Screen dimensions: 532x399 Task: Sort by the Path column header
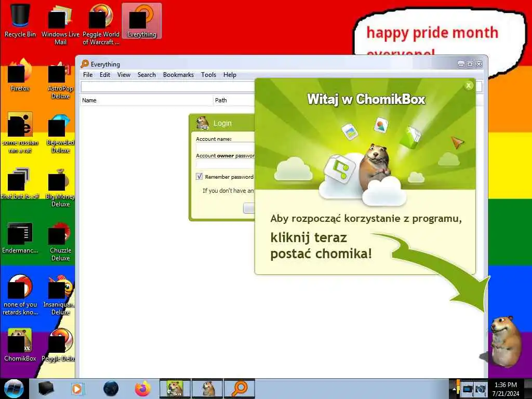(x=234, y=100)
